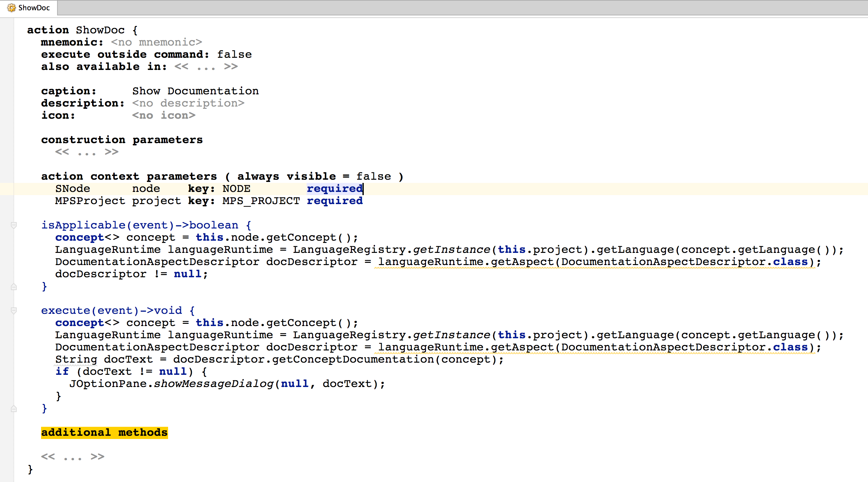This screenshot has height=482, width=868.
Task: Click fold marker at execute closing brace
Action: pos(14,409)
